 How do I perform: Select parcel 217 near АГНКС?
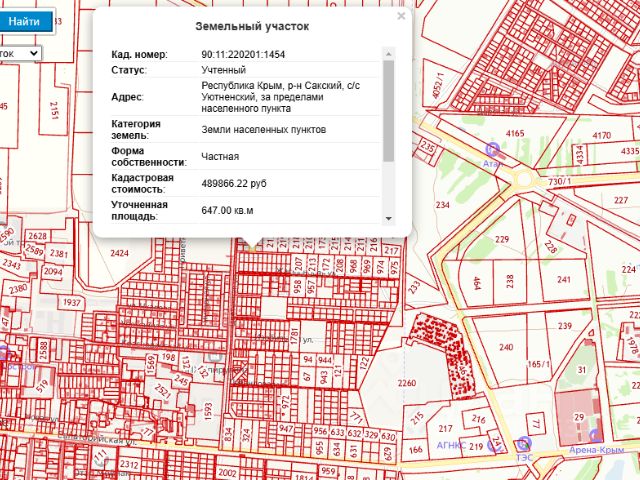click(445, 428)
